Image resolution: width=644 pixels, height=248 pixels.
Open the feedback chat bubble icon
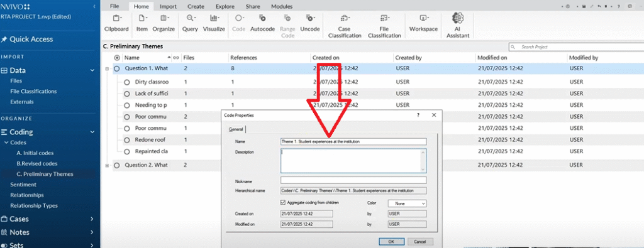630,6
